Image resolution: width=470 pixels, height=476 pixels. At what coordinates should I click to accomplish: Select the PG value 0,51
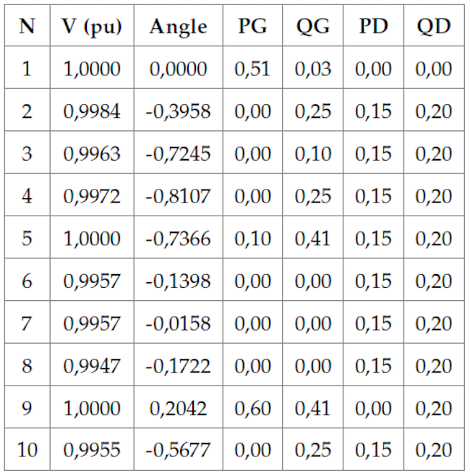252,69
